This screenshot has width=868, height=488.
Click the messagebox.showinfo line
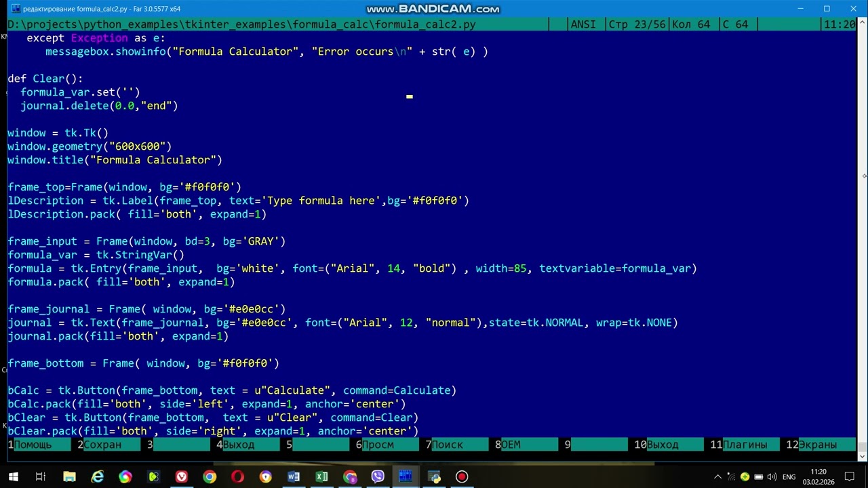coord(267,52)
